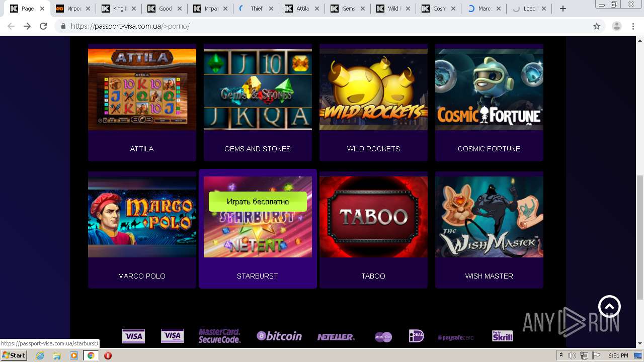Open the Windows Start menu
The height and width of the screenshot is (362, 644).
tap(14, 355)
